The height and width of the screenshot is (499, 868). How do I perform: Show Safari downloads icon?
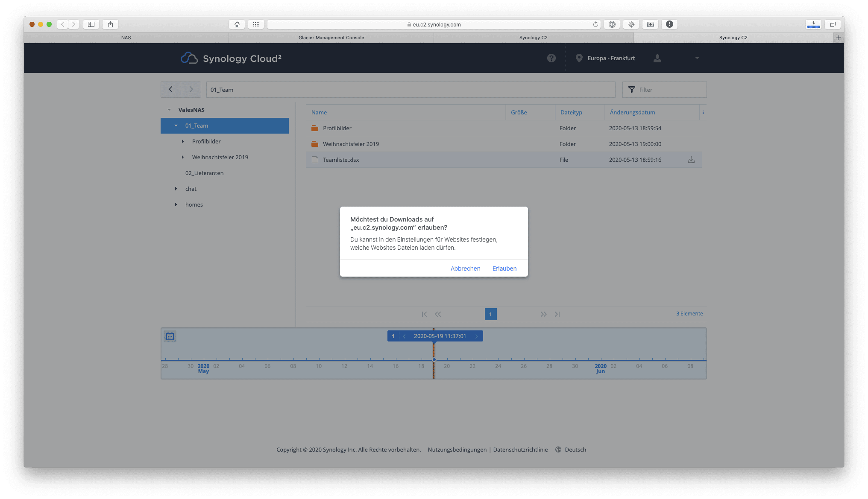[x=813, y=24]
